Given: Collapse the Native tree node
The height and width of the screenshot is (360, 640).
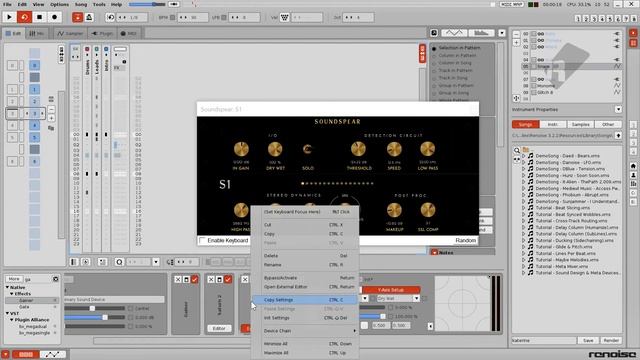Looking at the screenshot, I should (x=7, y=287).
